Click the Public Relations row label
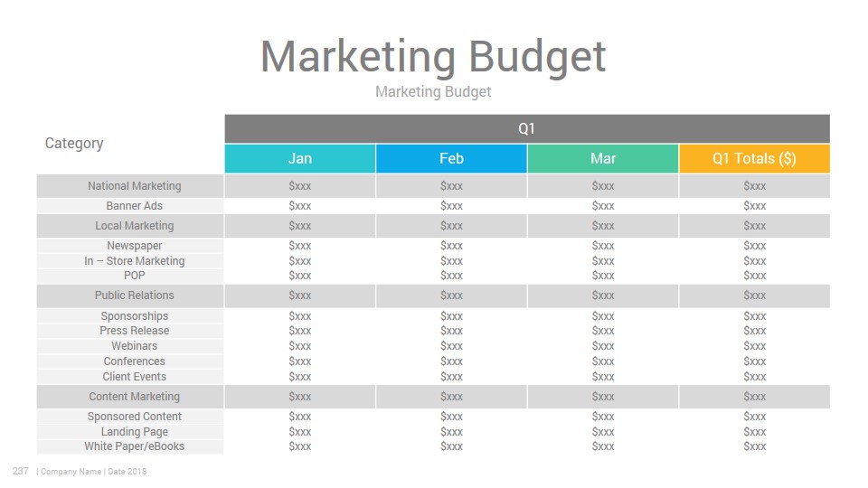Screen dimensions: 868x488 [x=135, y=296]
